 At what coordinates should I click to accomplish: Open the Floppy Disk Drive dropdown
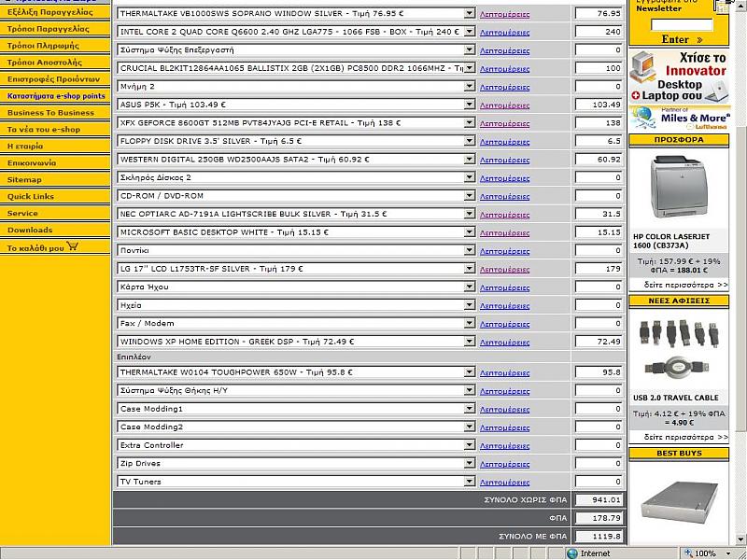click(470, 141)
